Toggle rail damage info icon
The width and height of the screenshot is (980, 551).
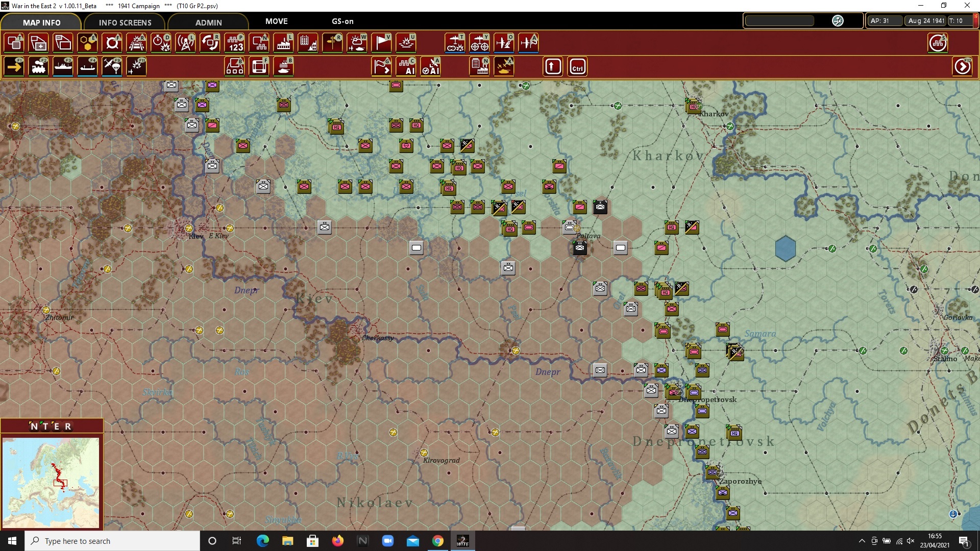[137, 43]
